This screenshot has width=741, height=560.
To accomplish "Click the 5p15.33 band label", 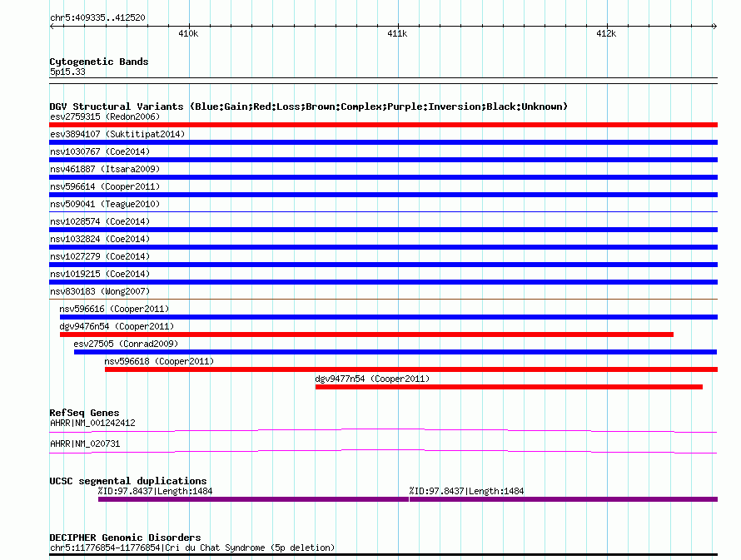I will (x=67, y=72).
